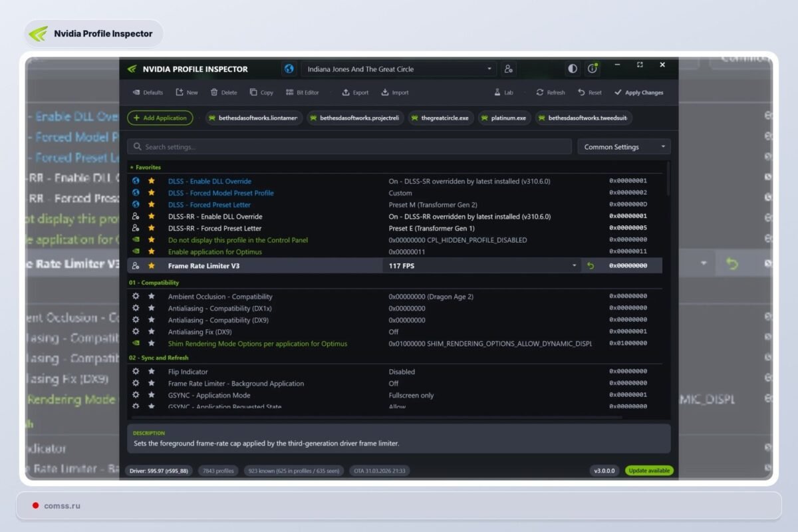Expand the 117 FPS value dropdown arrow

(575, 266)
